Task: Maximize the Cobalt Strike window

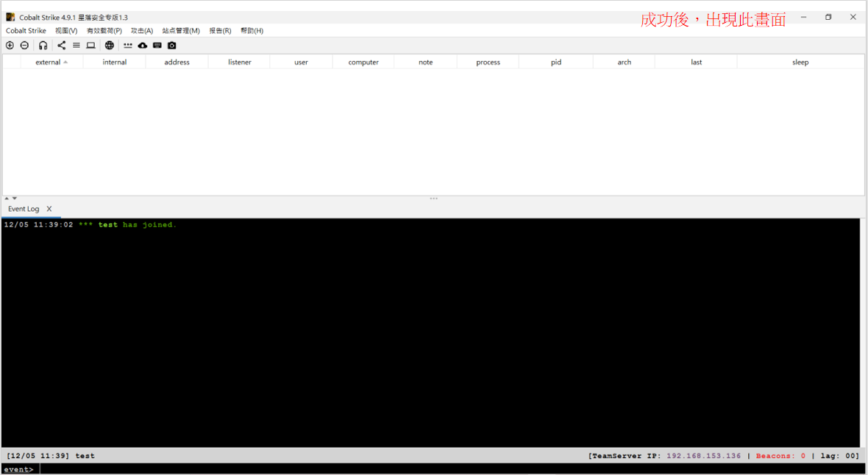Action: (x=828, y=17)
